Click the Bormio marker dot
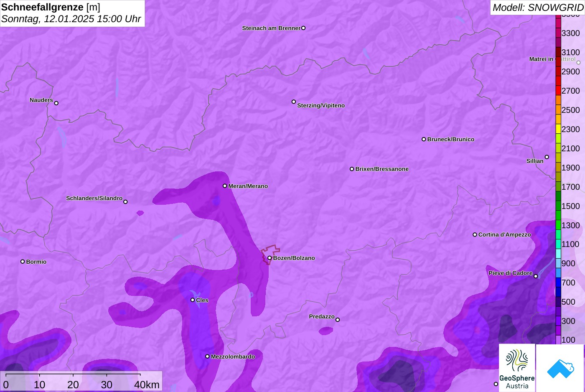This screenshot has height=392, width=585. pyautogui.click(x=23, y=262)
